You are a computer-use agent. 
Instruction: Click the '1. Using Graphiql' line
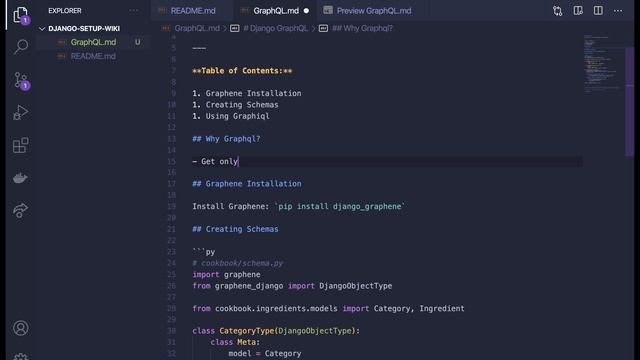231,116
